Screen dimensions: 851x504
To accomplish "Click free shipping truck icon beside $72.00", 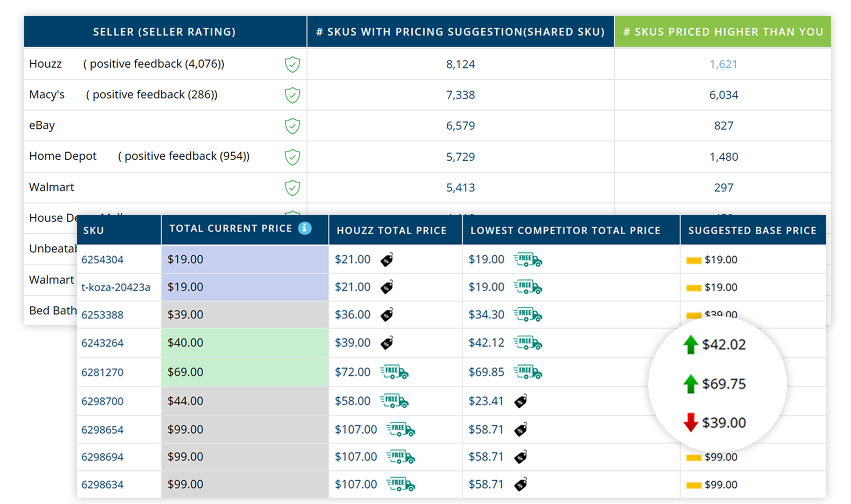I will (394, 372).
